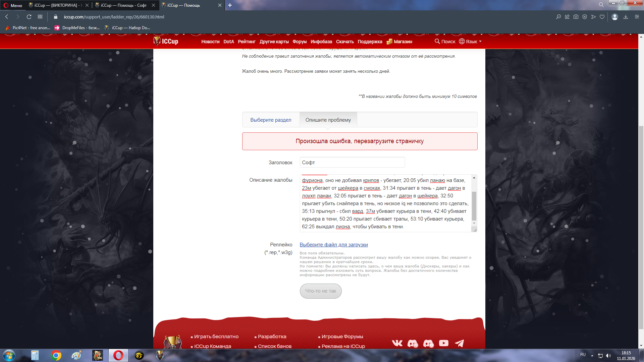This screenshot has width=644, height=362.
Task: Open Google Chrome from the taskbar
Action: 56,355
